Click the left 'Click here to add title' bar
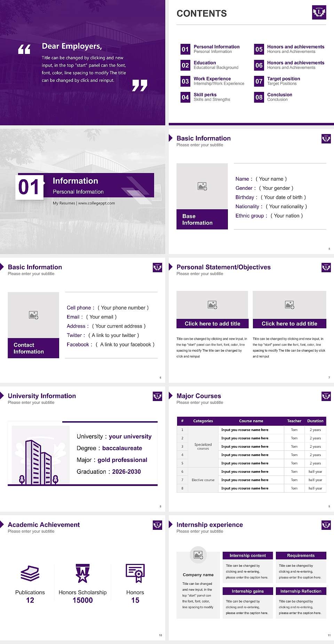This screenshot has height=644, width=334. click(x=212, y=324)
